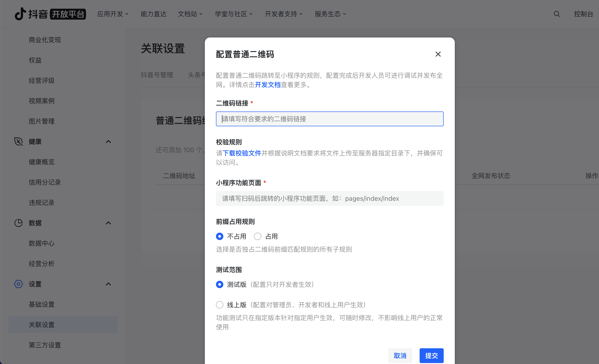Click the 抖音开放平台 logo
The image size is (599, 364).
tap(50, 14)
